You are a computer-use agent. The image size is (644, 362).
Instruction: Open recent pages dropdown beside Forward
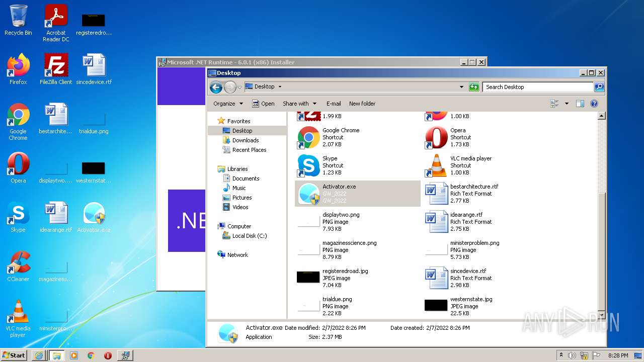(239, 87)
